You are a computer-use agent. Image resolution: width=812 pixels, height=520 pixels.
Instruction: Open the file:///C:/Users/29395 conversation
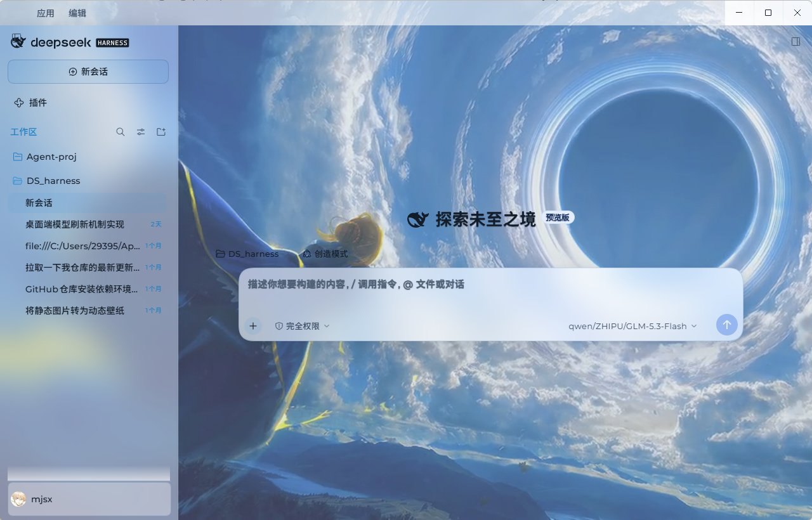(x=88, y=246)
